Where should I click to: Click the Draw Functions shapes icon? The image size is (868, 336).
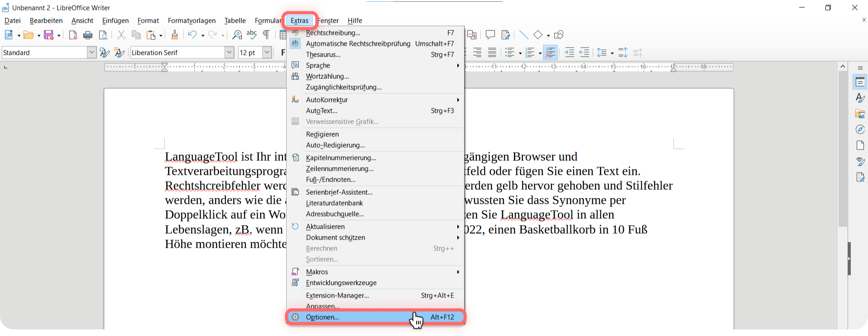click(x=559, y=35)
